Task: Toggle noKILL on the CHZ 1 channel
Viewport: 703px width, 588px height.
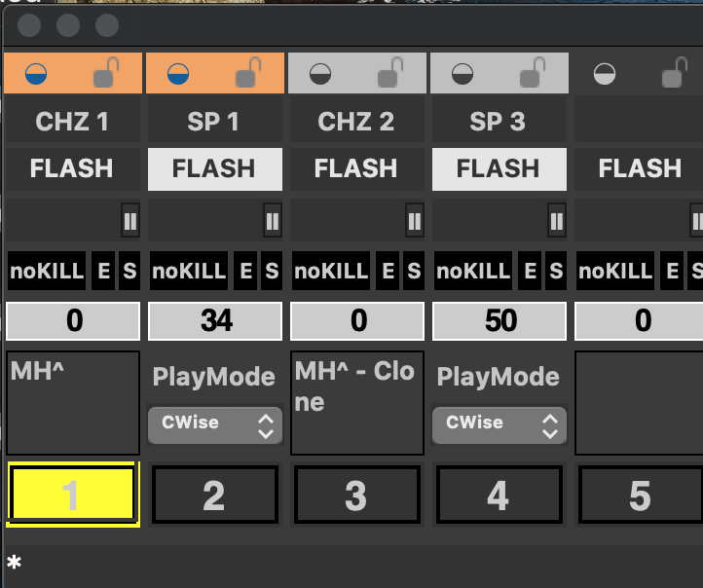Action: (47, 273)
